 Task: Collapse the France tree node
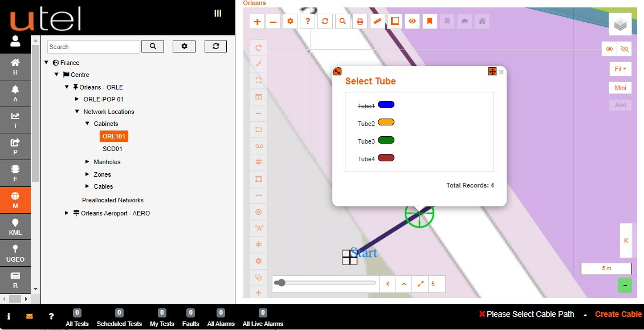pyautogui.click(x=46, y=63)
